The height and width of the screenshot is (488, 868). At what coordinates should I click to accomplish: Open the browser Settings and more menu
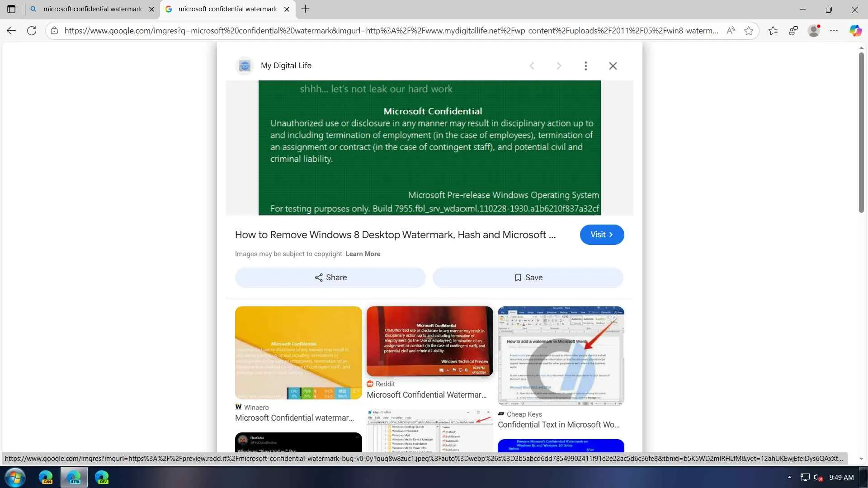834,31
